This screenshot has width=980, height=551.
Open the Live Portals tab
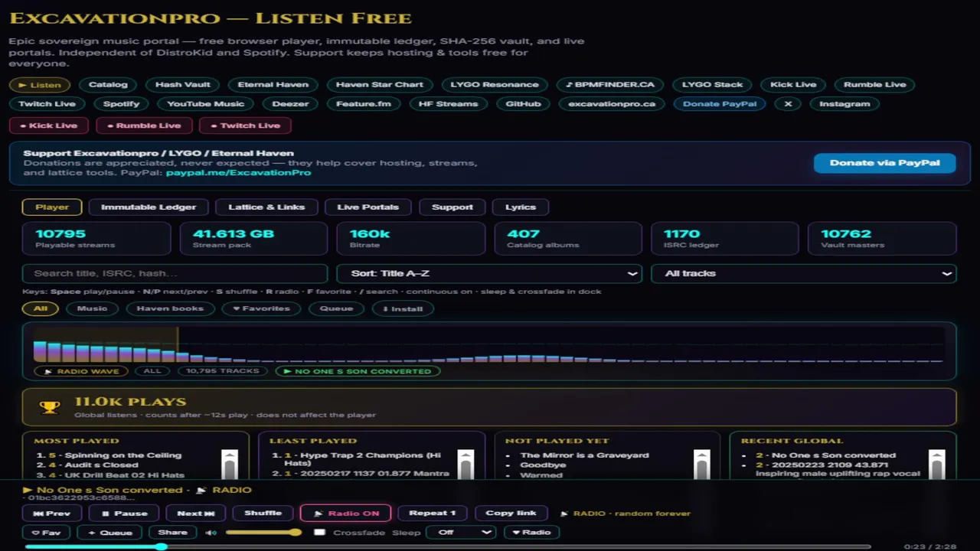(x=367, y=207)
